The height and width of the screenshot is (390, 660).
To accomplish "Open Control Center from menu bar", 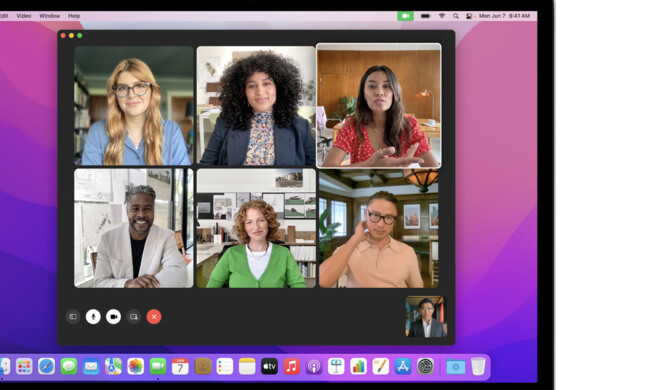I will pyautogui.click(x=469, y=16).
